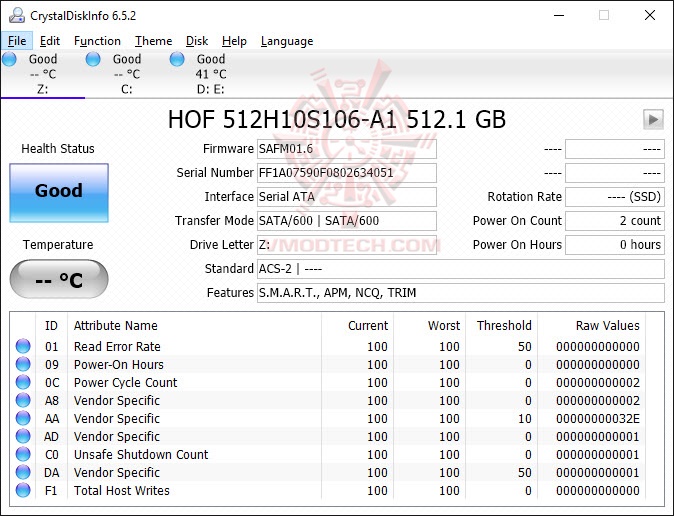674x516 pixels.
Task: Click the Firmware field SAFM01.6
Action: point(346,149)
